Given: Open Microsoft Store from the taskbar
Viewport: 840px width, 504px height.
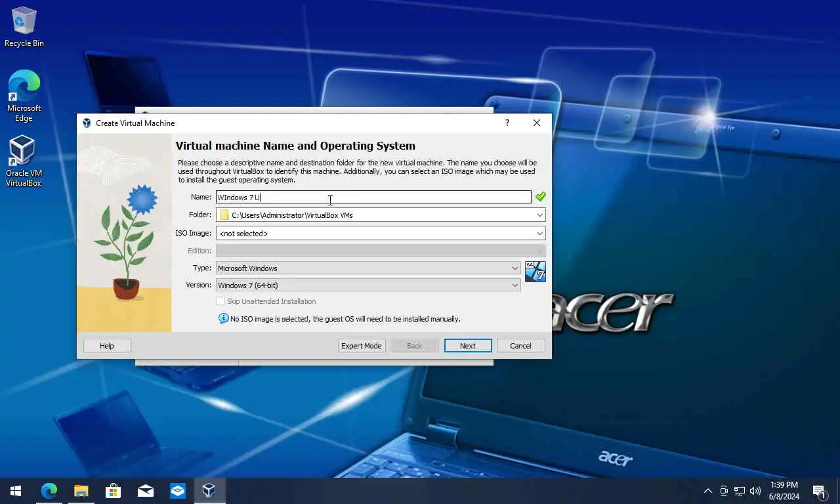Looking at the screenshot, I should point(113,490).
